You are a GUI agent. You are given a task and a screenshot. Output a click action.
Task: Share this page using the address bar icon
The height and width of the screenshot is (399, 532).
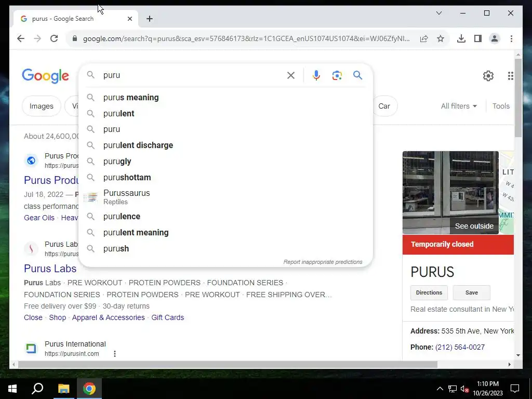[424, 38]
